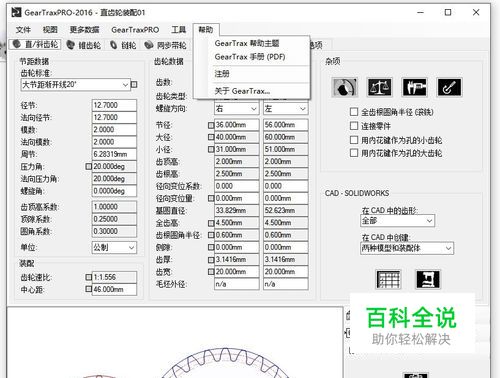The height and width of the screenshot is (378, 500).
Task: Click the 齿宽 field for the first gear
Action: (x=237, y=272)
